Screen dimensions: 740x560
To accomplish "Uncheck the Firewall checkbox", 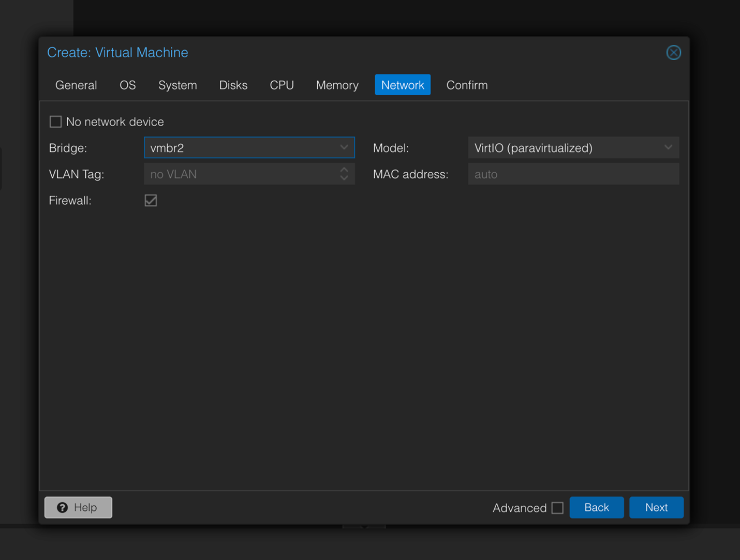I will point(151,201).
